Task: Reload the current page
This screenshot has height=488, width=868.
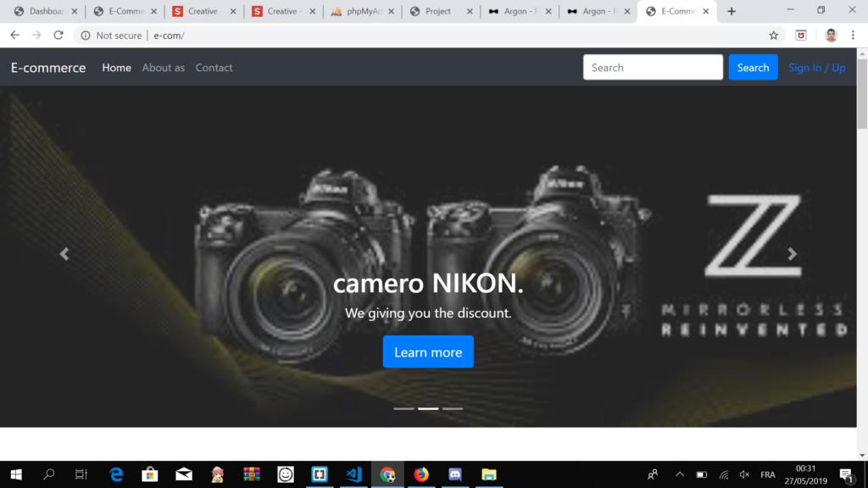Action: [x=58, y=35]
